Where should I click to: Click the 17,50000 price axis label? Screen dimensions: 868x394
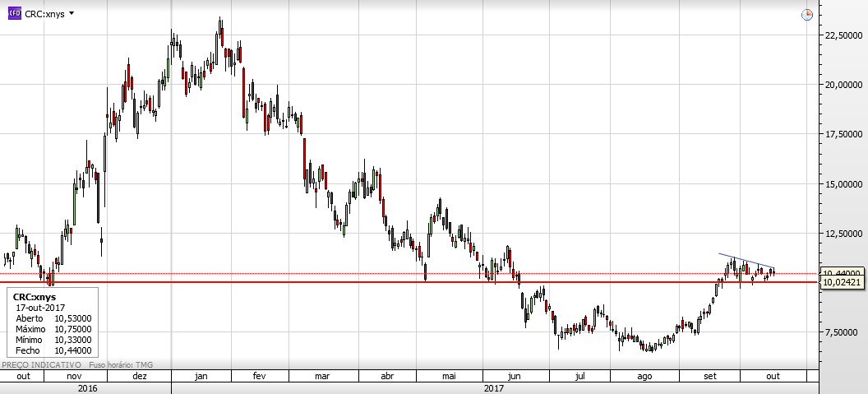coord(843,134)
